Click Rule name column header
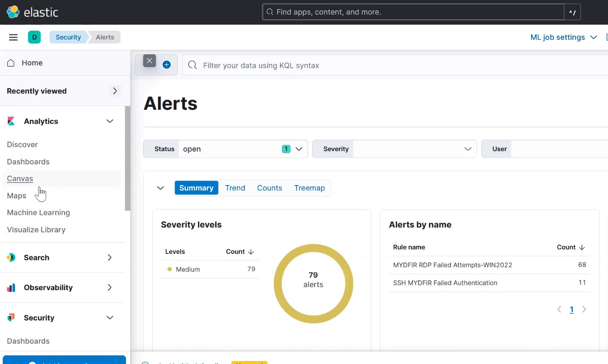The width and height of the screenshot is (608, 364). pos(409,247)
